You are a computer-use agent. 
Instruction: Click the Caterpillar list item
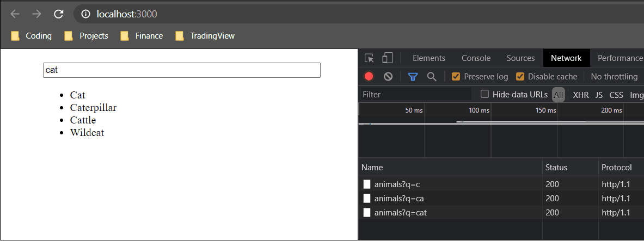pos(93,108)
